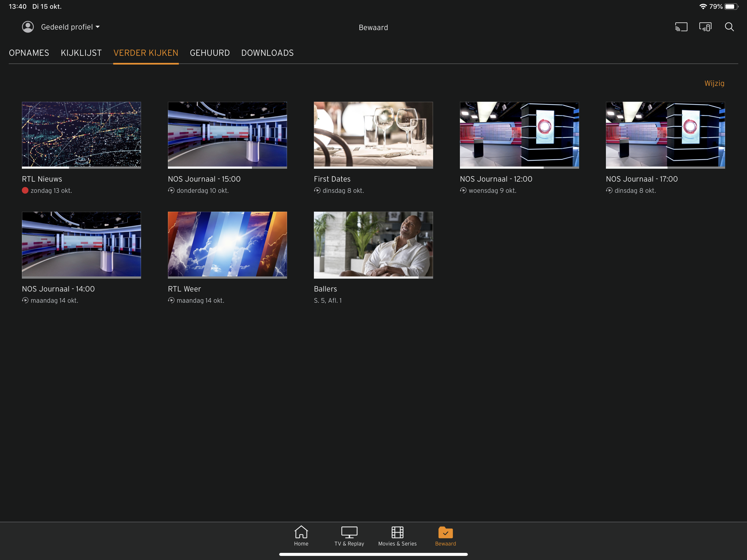The width and height of the screenshot is (747, 560).
Task: Tap the RTL Nieuws watch progress bar
Action: [x=81, y=168]
